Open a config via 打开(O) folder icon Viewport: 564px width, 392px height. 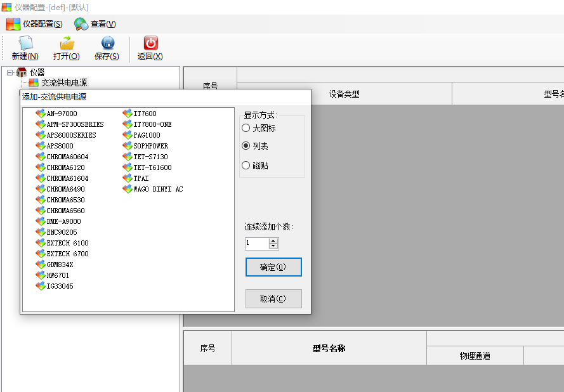[x=67, y=43]
